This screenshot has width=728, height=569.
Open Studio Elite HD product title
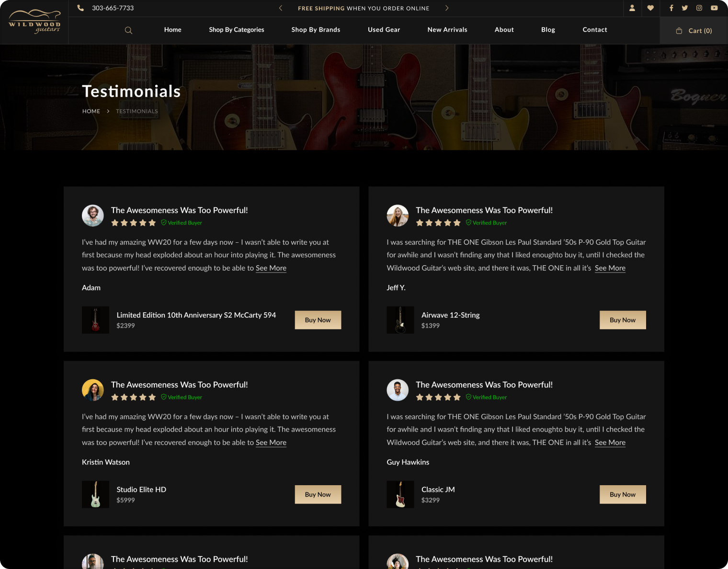[141, 489]
